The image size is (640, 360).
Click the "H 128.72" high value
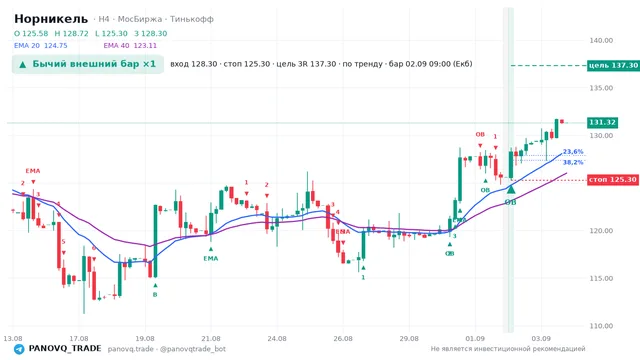[71, 33]
